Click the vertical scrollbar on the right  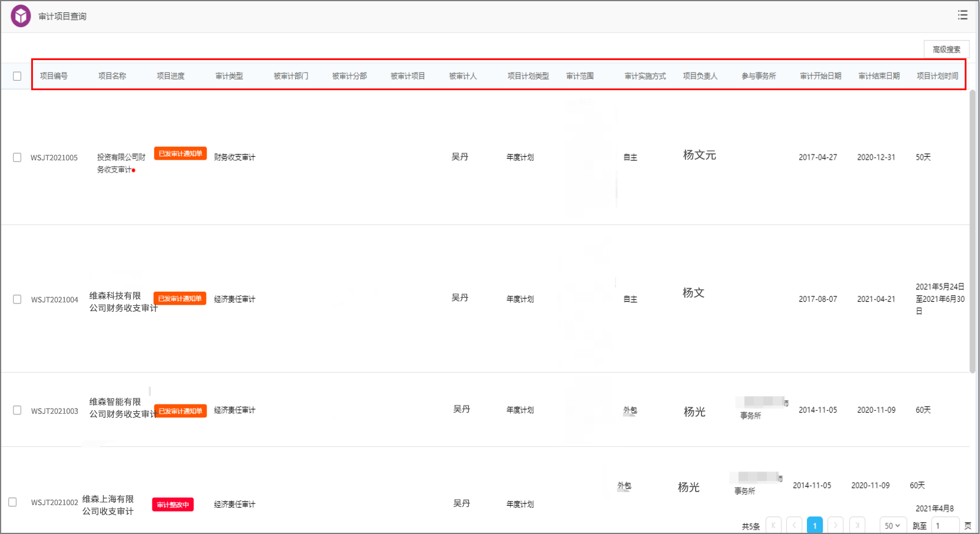(x=972, y=231)
